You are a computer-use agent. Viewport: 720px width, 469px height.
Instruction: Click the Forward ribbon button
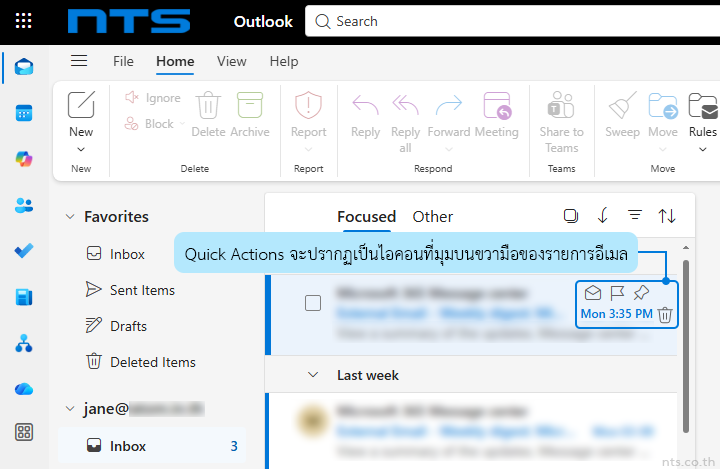coord(449,116)
